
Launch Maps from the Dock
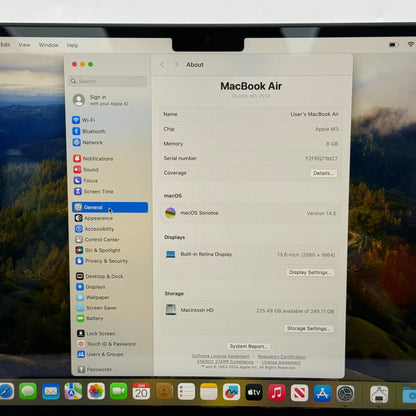coord(73,391)
